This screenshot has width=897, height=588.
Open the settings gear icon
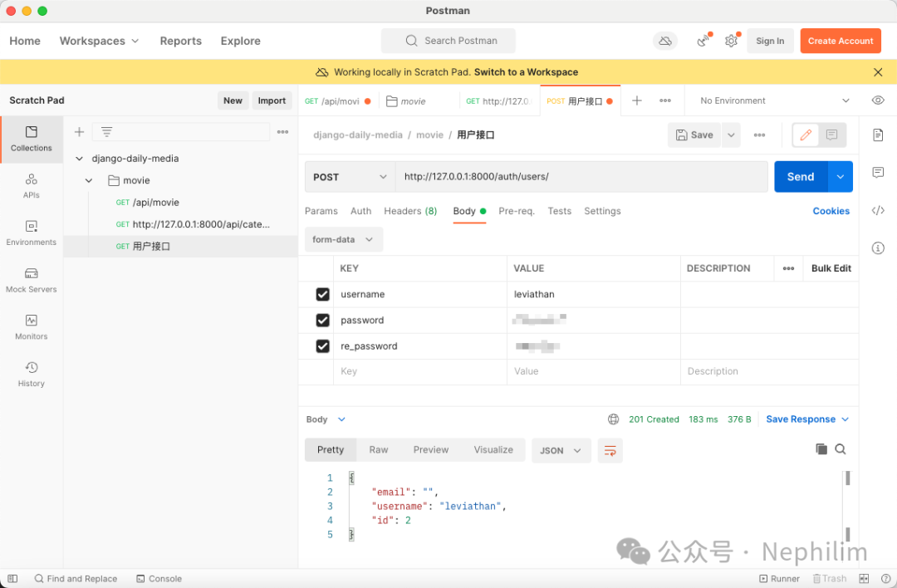731,41
